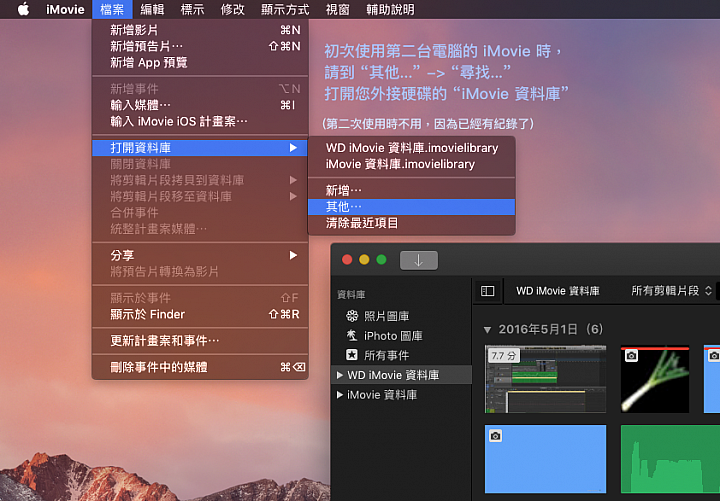
Task: Close the 檔案 menu in menu bar
Action: 112,9
